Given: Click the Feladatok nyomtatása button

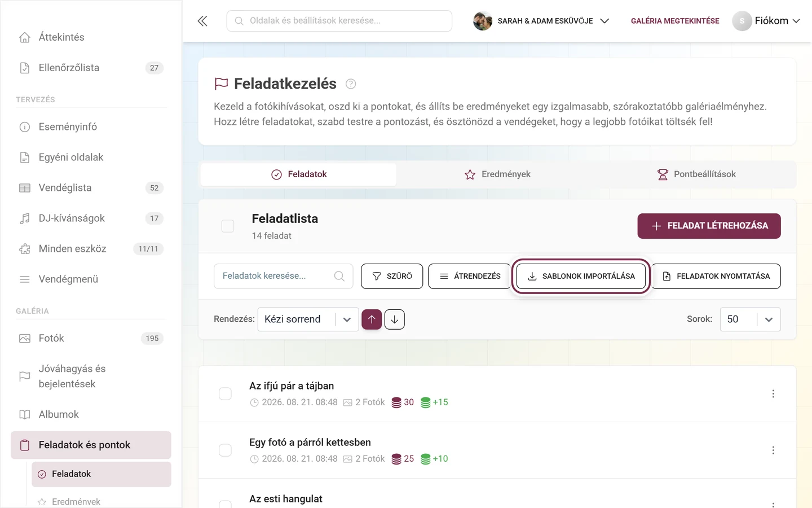Looking at the screenshot, I should click(716, 276).
